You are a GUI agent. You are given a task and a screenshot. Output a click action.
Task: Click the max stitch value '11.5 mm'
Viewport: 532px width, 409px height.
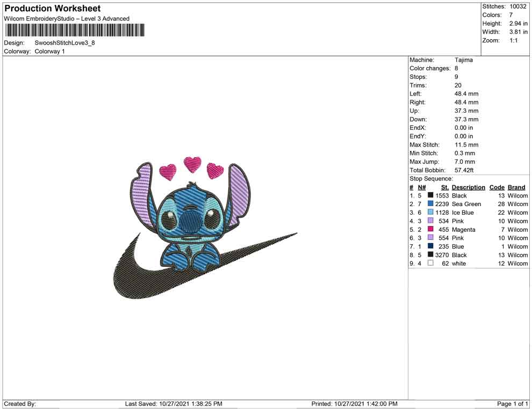click(466, 145)
